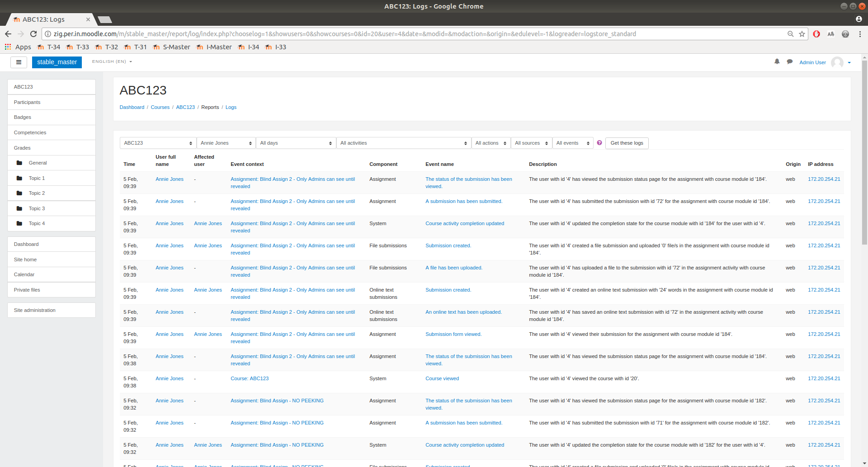Image resolution: width=868 pixels, height=467 pixels.
Task: Open the All days dropdown
Action: tap(296, 143)
